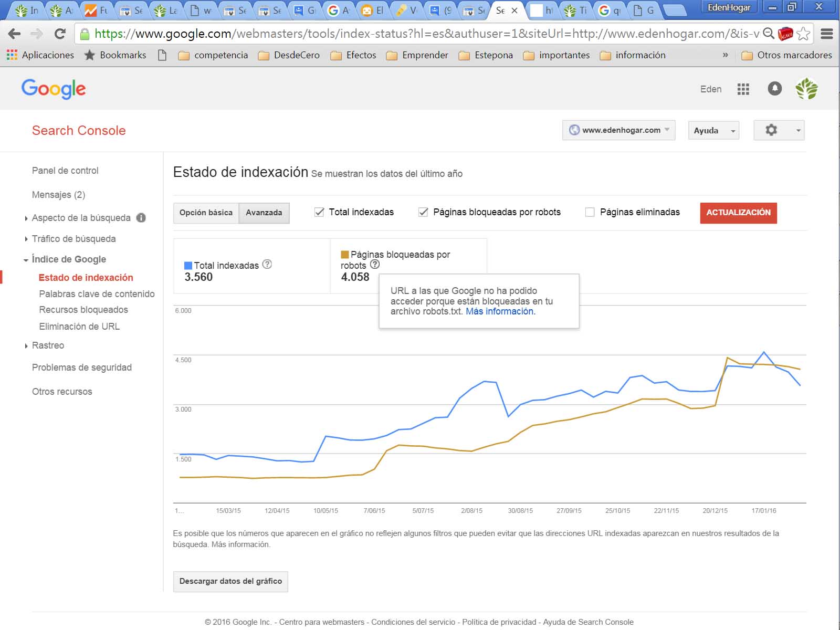
Task: Open the Google apps grid
Action: [x=743, y=89]
